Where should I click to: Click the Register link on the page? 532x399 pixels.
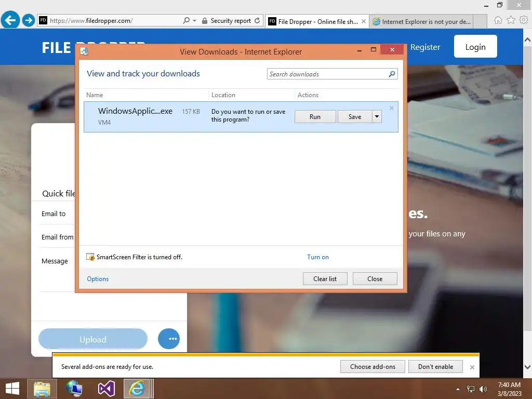click(x=425, y=47)
